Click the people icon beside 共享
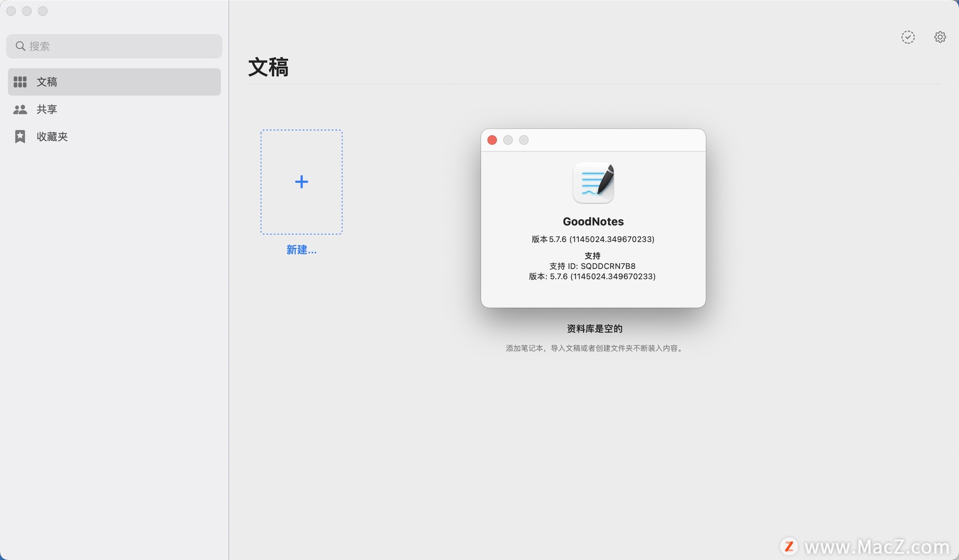 (20, 109)
